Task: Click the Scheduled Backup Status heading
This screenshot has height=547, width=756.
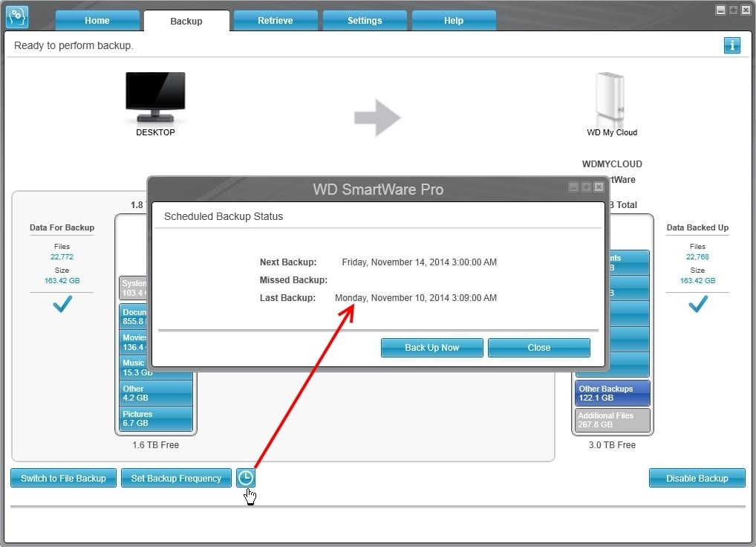Action: pos(224,216)
